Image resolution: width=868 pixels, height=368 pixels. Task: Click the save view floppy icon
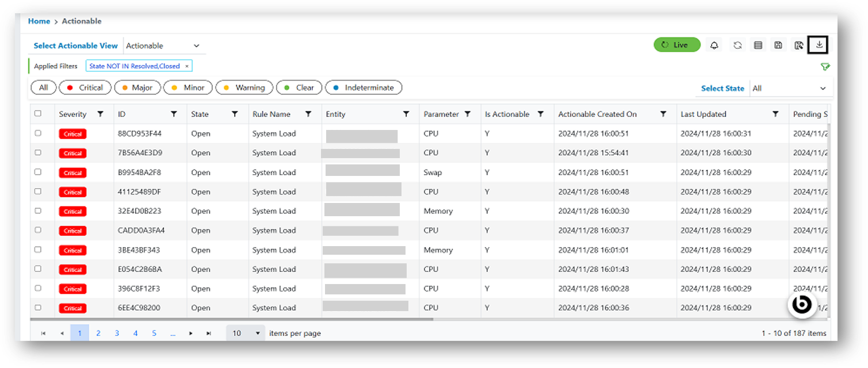point(778,45)
